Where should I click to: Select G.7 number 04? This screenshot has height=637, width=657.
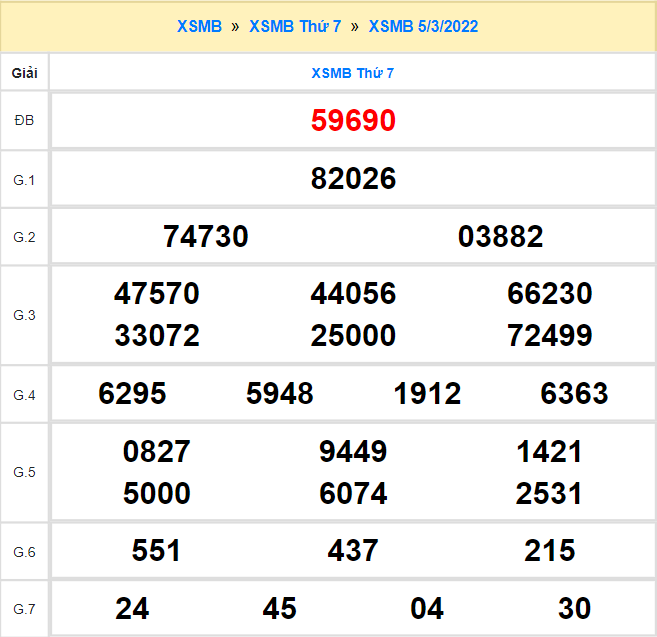(427, 608)
